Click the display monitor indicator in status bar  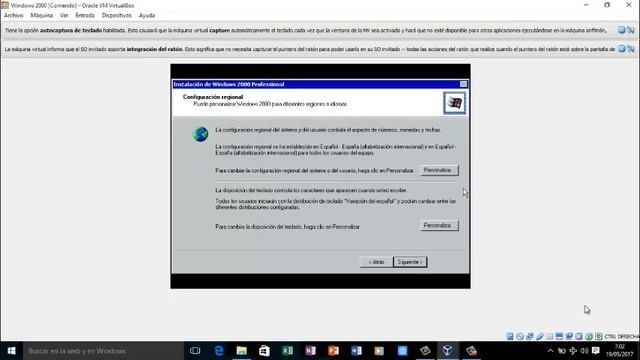click(559, 336)
